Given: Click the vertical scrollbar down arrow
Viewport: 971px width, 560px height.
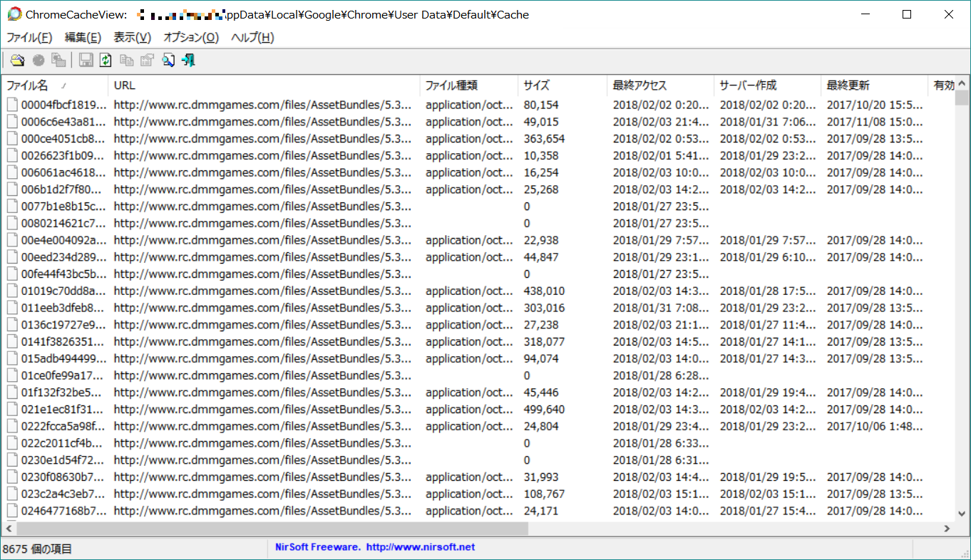Looking at the screenshot, I should click(962, 515).
